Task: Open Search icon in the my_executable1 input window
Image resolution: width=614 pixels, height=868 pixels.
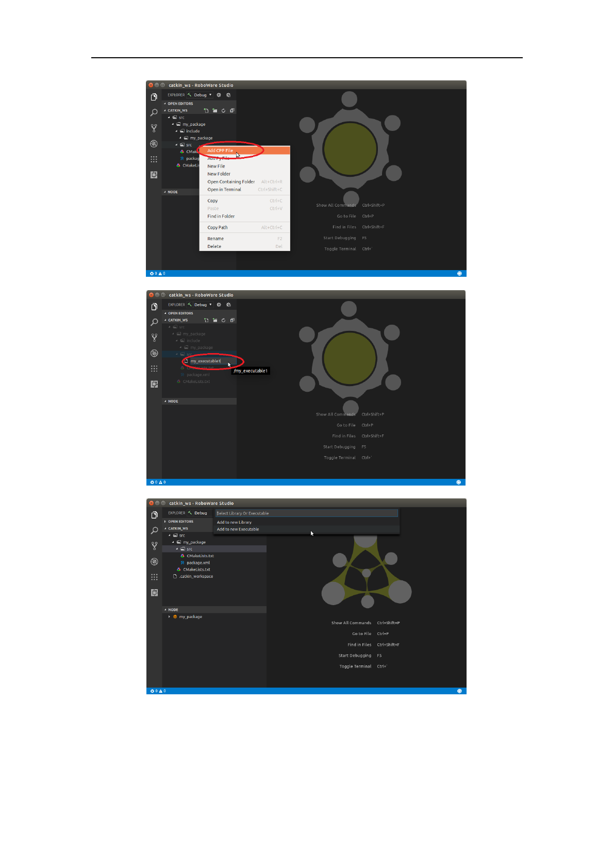Action: [154, 322]
